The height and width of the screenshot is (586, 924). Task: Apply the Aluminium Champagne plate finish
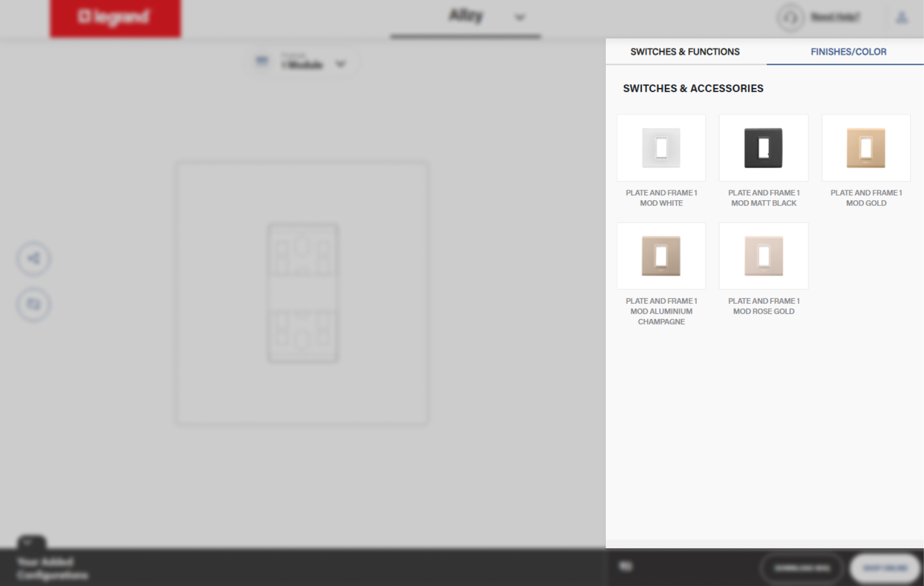pyautogui.click(x=661, y=257)
